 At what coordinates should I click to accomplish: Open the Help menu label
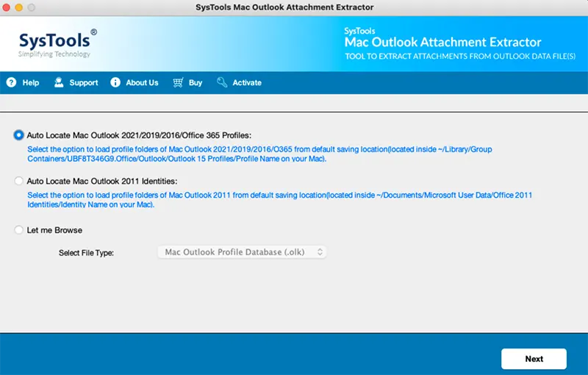click(31, 82)
